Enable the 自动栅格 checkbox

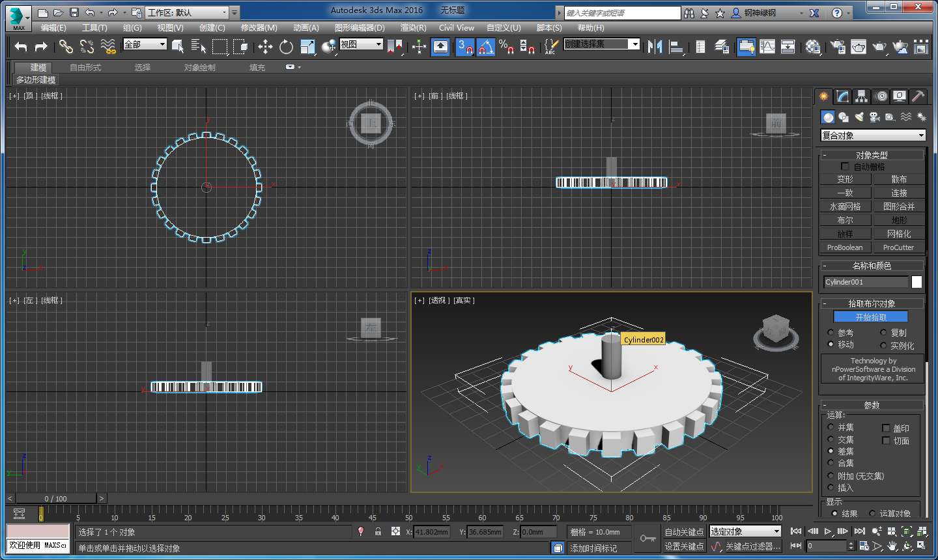tap(845, 167)
